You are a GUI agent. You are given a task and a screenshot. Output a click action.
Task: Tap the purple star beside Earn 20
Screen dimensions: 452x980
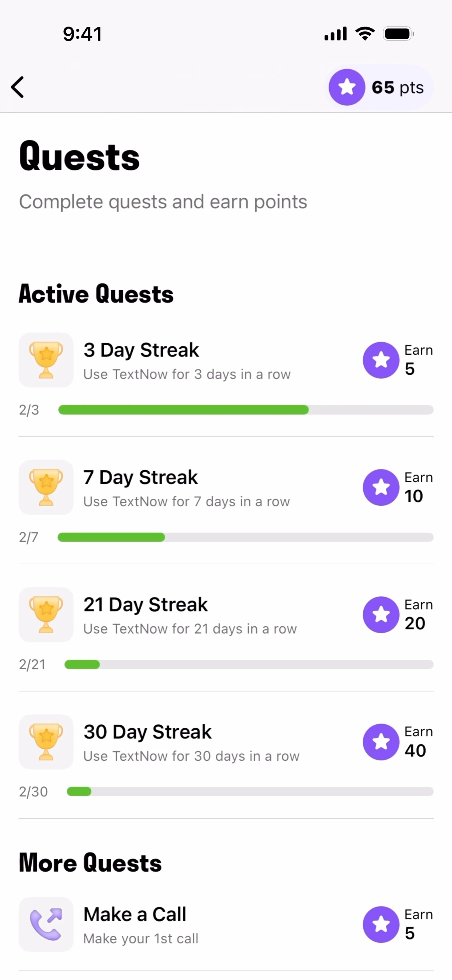[x=381, y=615]
